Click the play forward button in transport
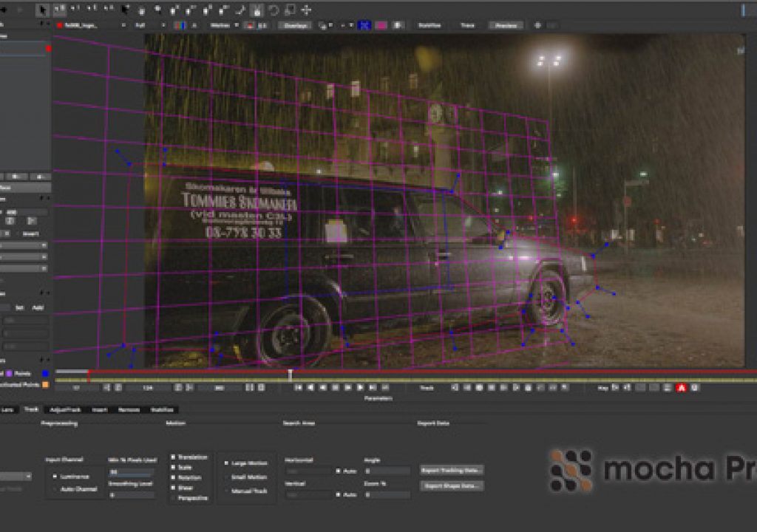The height and width of the screenshot is (532, 757). pos(360,388)
